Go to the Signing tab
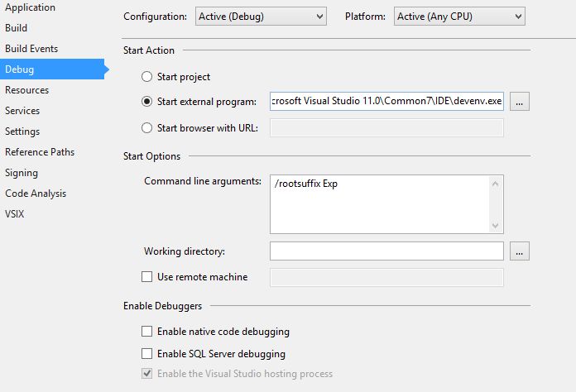The width and height of the screenshot is (576, 392). coord(22,173)
